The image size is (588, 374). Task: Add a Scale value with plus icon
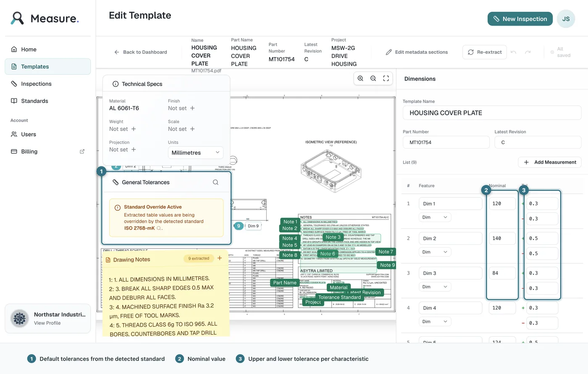tap(192, 129)
